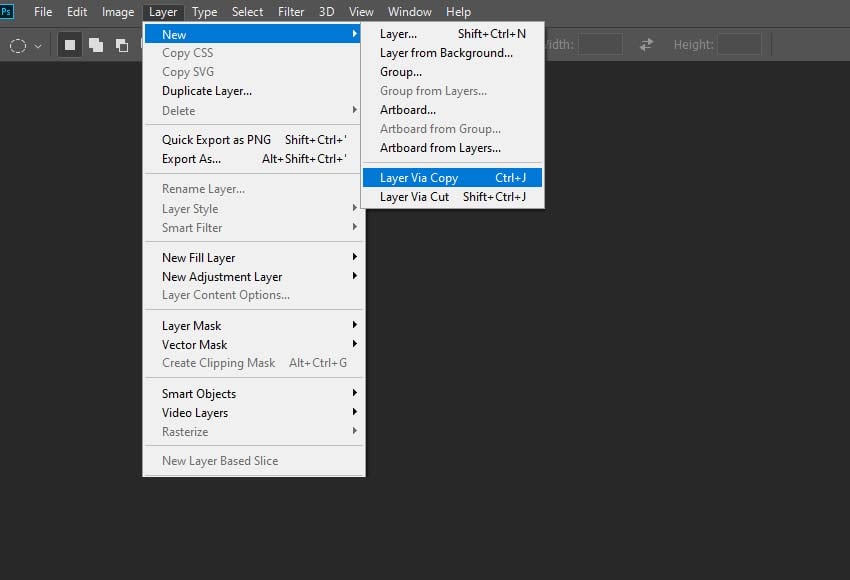Expand the Rasterize submenu
The height and width of the screenshot is (580, 850).
253,431
